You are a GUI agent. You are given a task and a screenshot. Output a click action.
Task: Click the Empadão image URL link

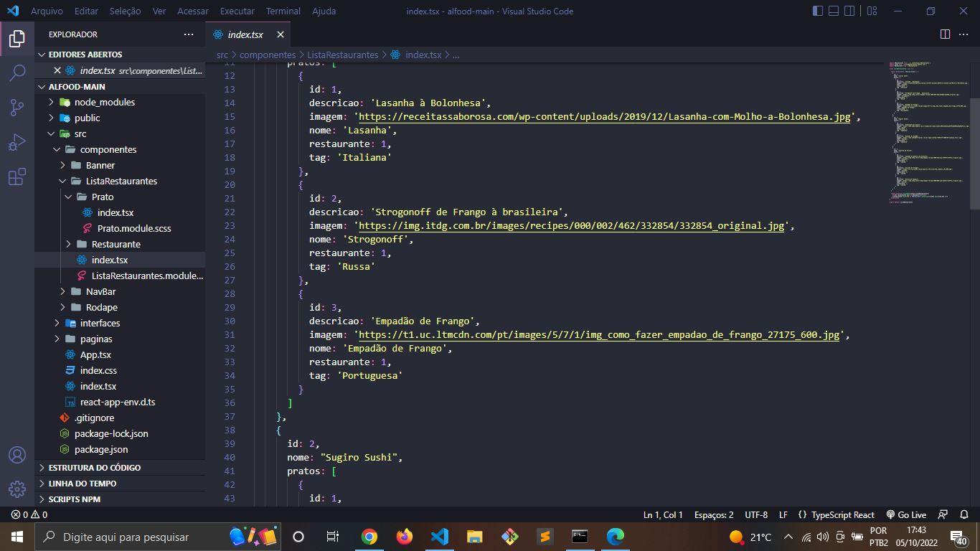coord(599,334)
